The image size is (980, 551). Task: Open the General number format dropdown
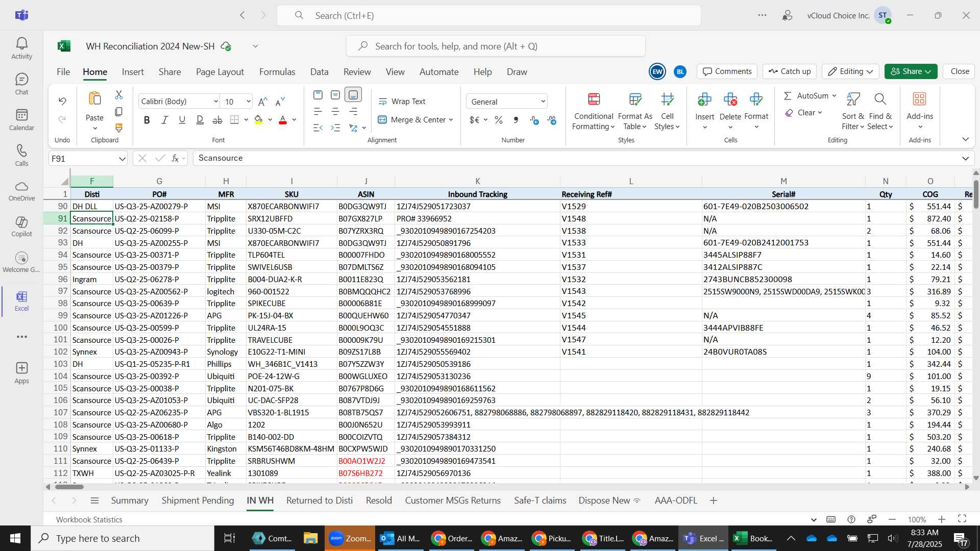[543, 102]
